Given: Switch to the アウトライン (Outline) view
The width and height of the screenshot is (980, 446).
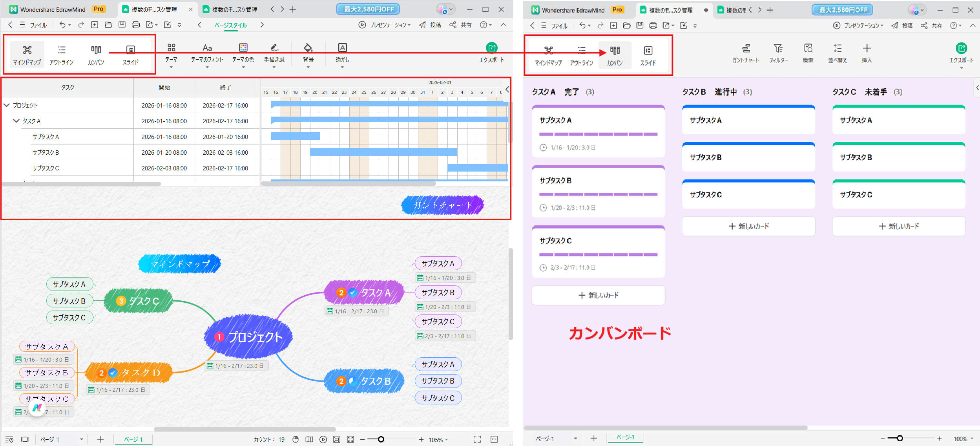Looking at the screenshot, I should pos(62,55).
